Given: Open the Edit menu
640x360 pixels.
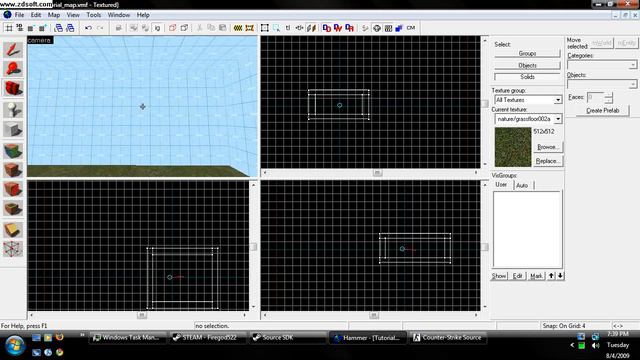Looking at the screenshot, I should [36, 15].
